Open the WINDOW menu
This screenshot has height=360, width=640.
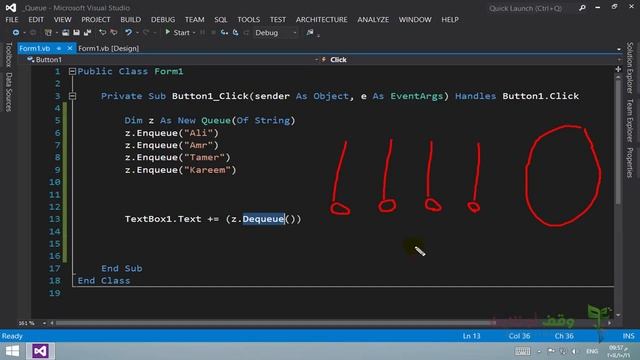(415, 20)
